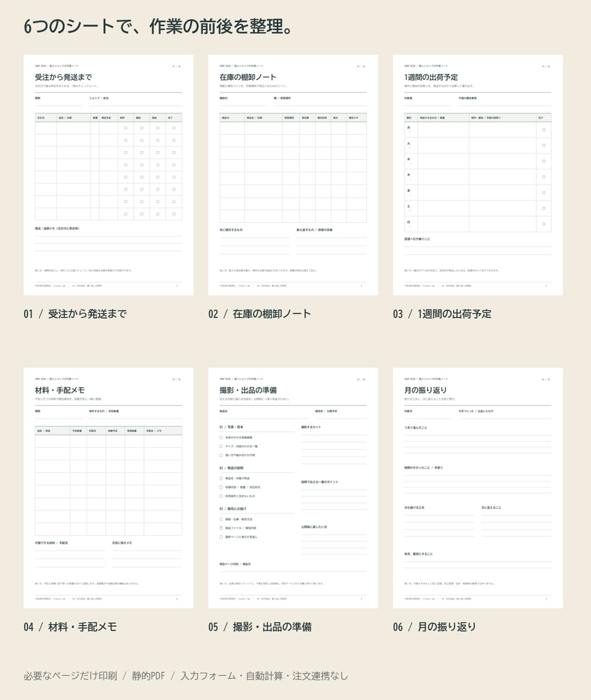Tick the 火 row checkbox in weekly shipping sheet
Image resolution: width=591 pixels, height=700 pixels.
[x=544, y=146]
